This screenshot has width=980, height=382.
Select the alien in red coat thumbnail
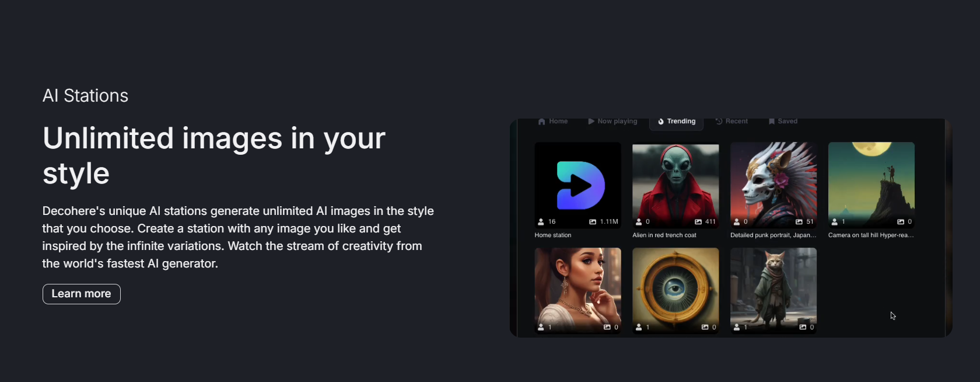coord(675,182)
